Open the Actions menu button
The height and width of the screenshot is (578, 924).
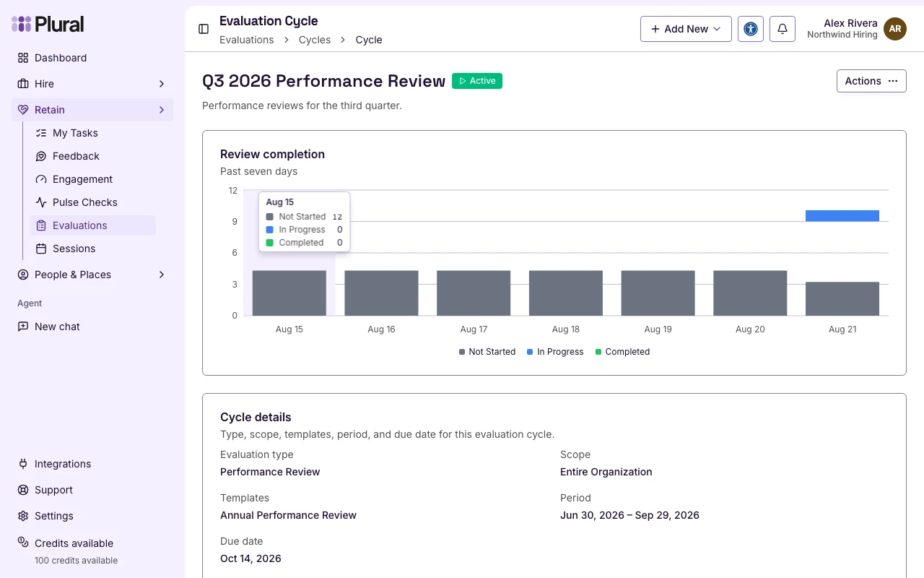[x=871, y=81]
